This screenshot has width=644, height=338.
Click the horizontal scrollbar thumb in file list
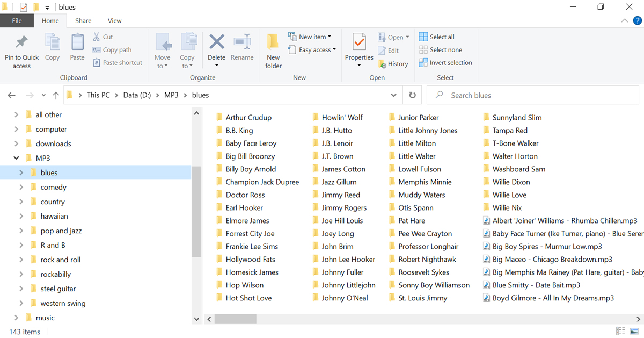point(235,319)
